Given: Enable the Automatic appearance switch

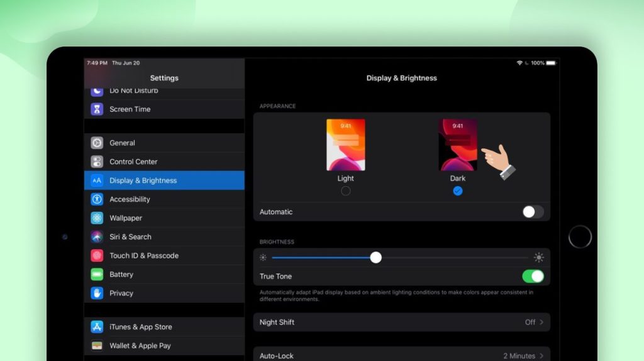Looking at the screenshot, I should [x=533, y=212].
